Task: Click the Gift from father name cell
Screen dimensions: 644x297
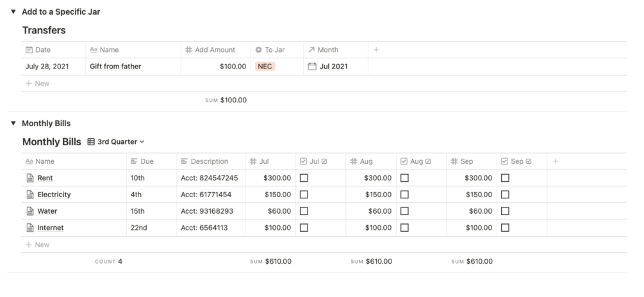Action: (115, 66)
